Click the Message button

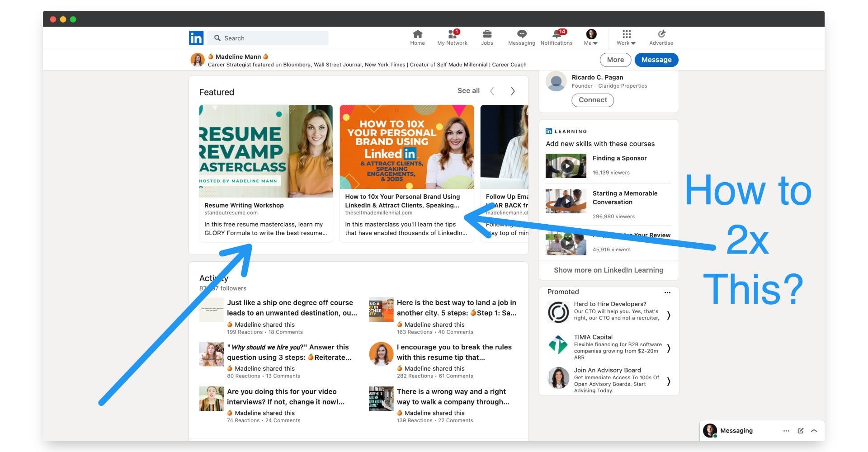656,60
